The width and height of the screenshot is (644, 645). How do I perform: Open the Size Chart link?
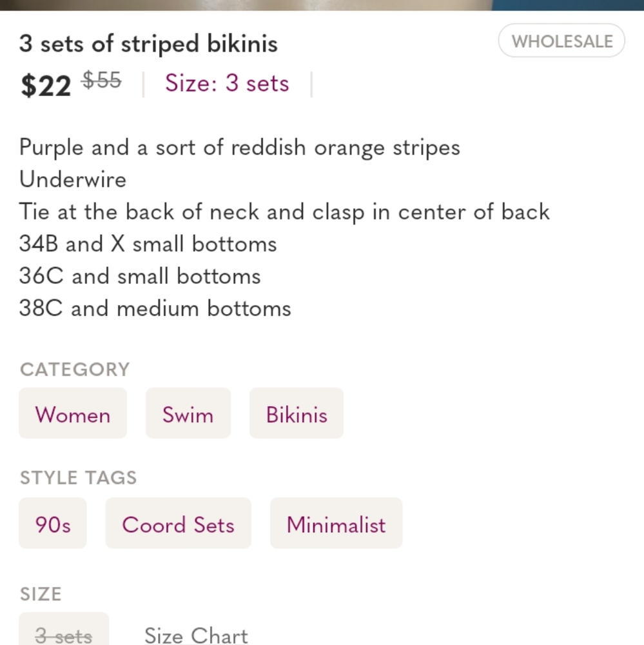[196, 635]
